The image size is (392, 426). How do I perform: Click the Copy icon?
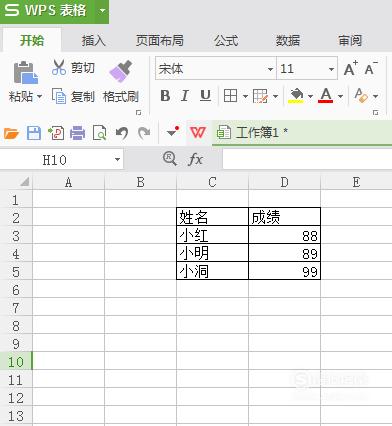[59, 96]
